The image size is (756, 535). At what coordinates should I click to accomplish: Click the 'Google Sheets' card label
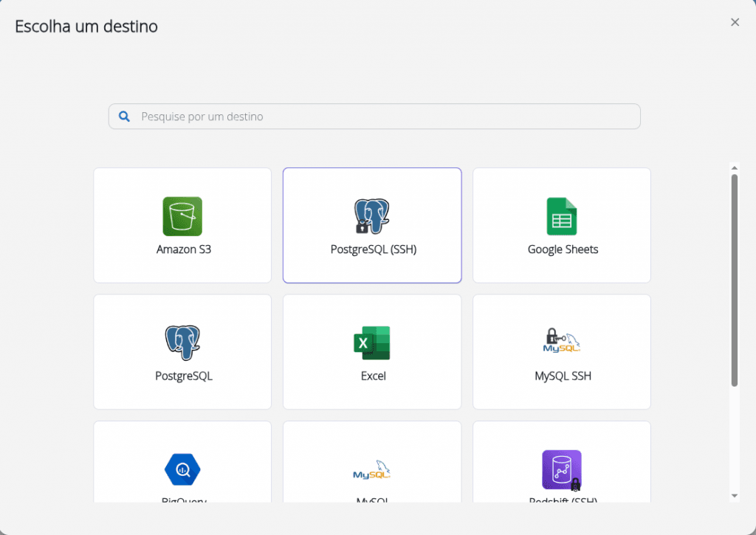click(563, 249)
